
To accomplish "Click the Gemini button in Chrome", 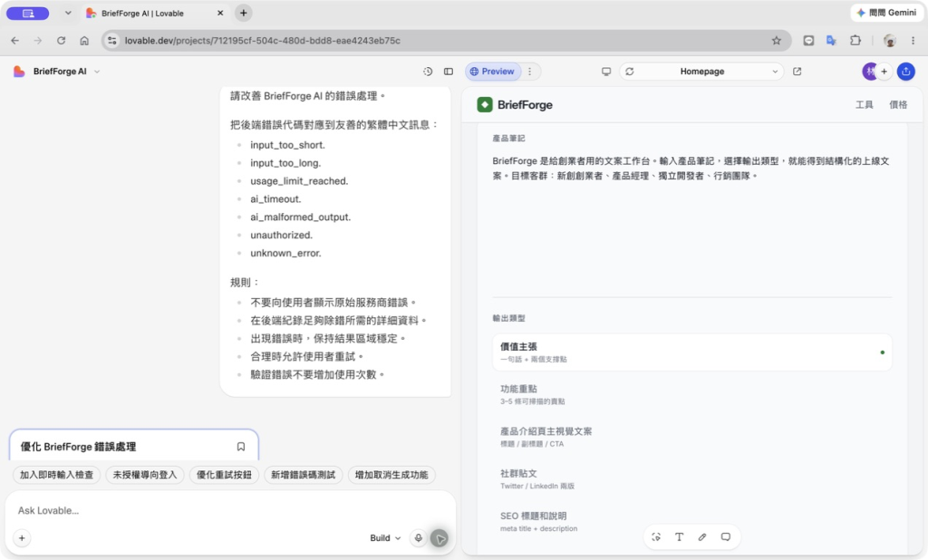I will tap(886, 13).
